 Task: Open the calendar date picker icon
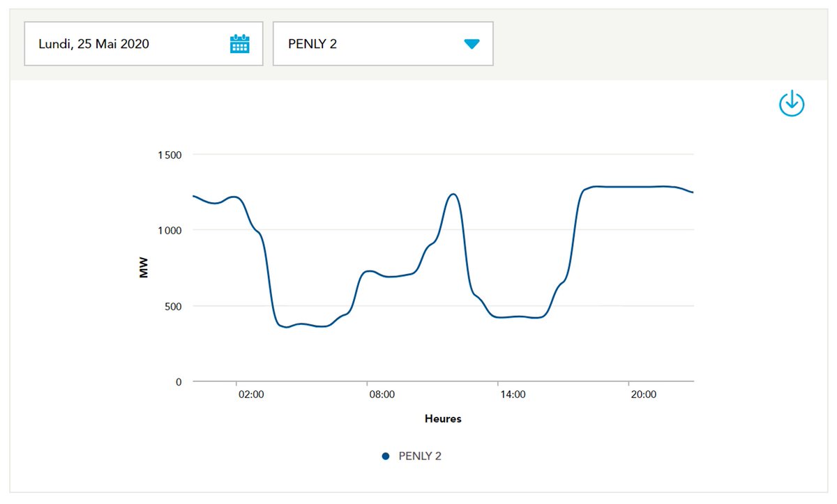coord(239,44)
